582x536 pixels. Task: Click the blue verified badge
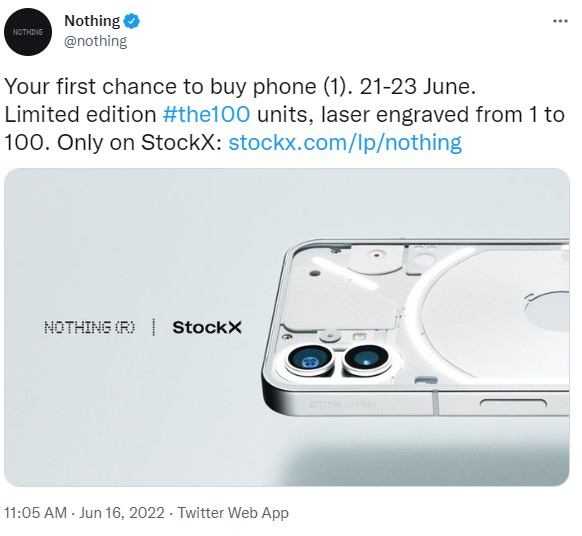131,21
